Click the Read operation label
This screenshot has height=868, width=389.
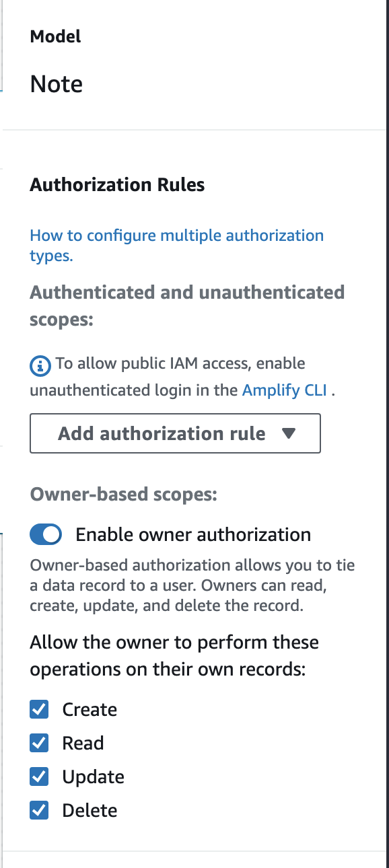coord(83,744)
